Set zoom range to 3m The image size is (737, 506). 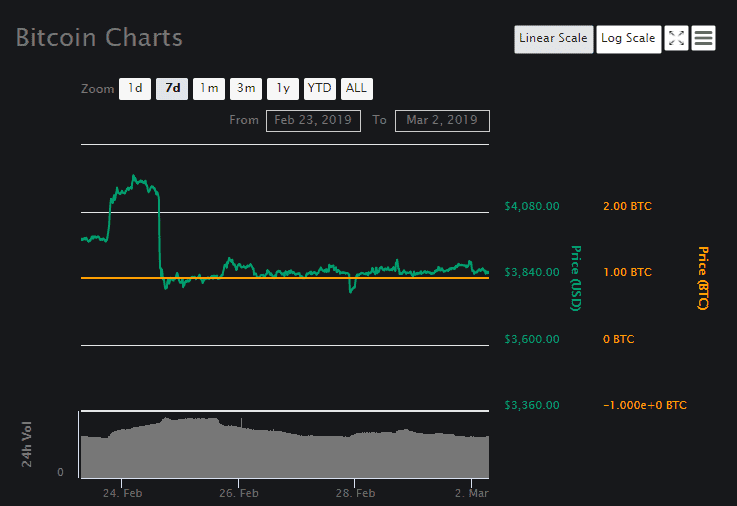[x=246, y=89]
